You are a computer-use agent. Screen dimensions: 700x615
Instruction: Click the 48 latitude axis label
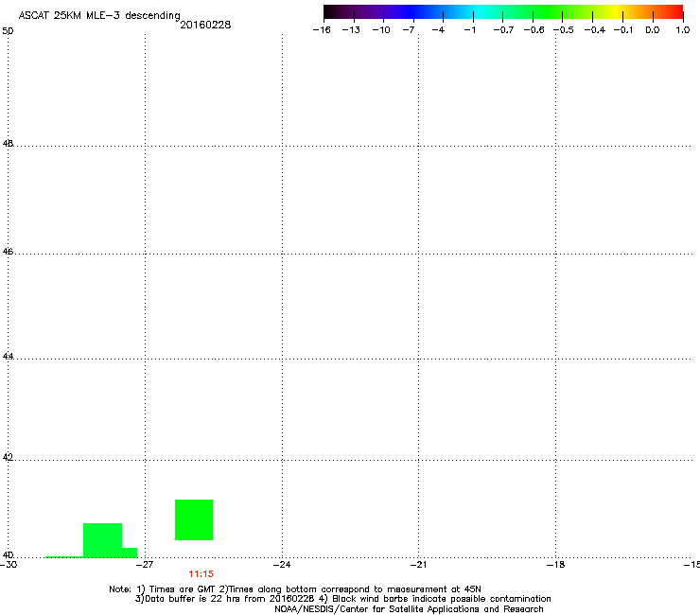[x=8, y=144]
